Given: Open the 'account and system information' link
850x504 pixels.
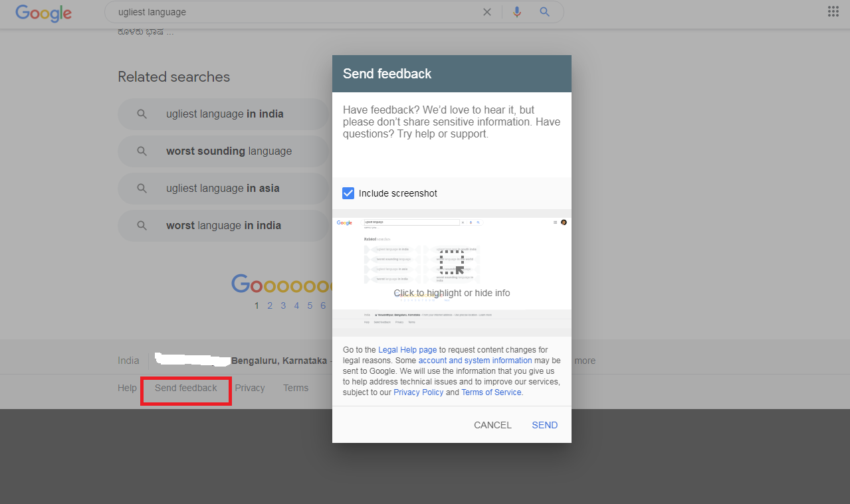Looking at the screenshot, I should tap(475, 361).
